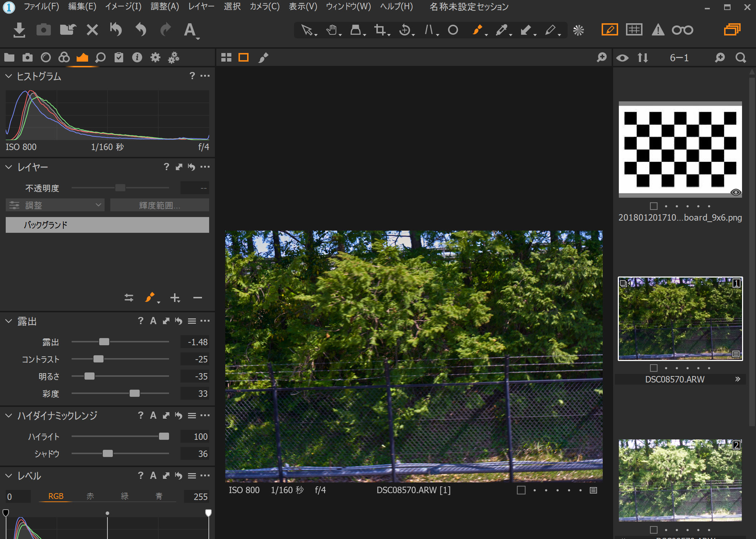
Task: Click the 彩度 slider handle
Action: pos(135,394)
